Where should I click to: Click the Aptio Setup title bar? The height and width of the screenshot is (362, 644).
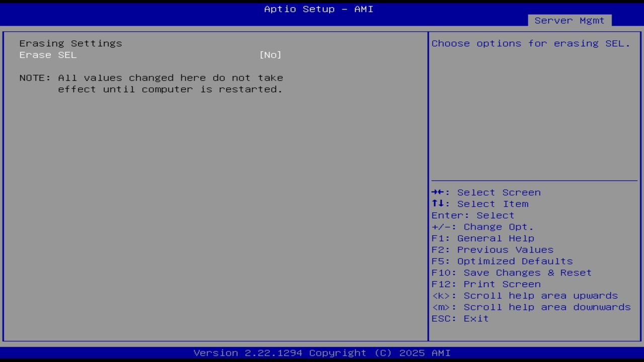(x=318, y=9)
